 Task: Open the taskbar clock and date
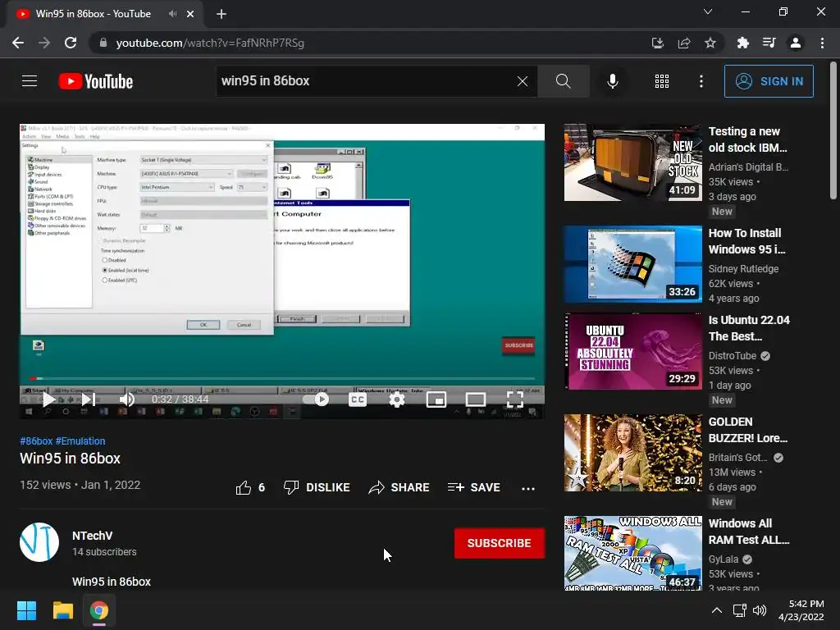(x=801, y=610)
